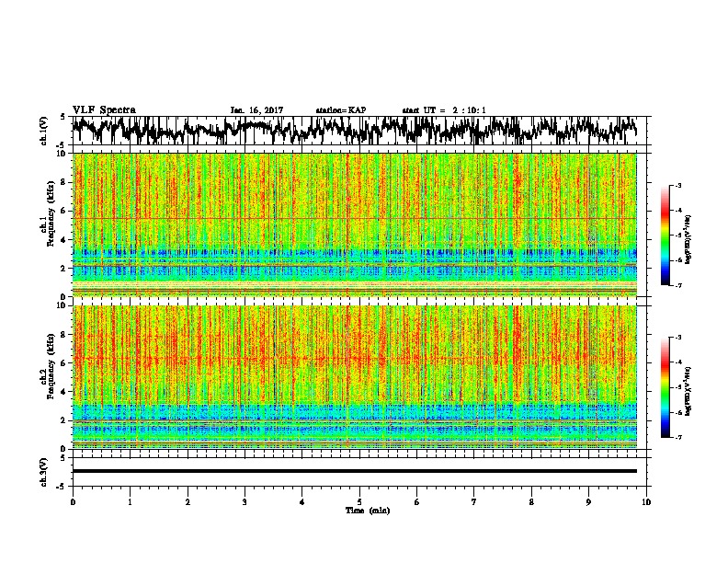Screen dimensions: 728x563
Task: Click the 8 kHz tick on ch.1 axis
Action: pyautogui.click(x=63, y=182)
